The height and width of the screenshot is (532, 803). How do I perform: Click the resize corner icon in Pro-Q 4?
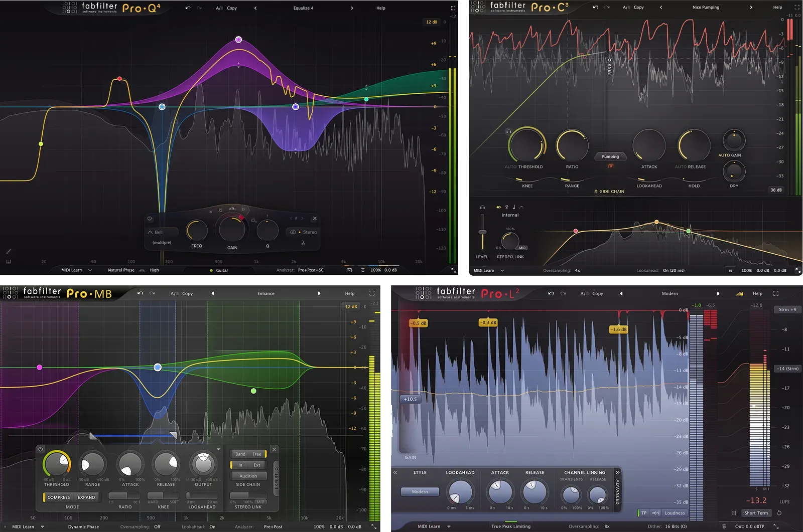453,270
